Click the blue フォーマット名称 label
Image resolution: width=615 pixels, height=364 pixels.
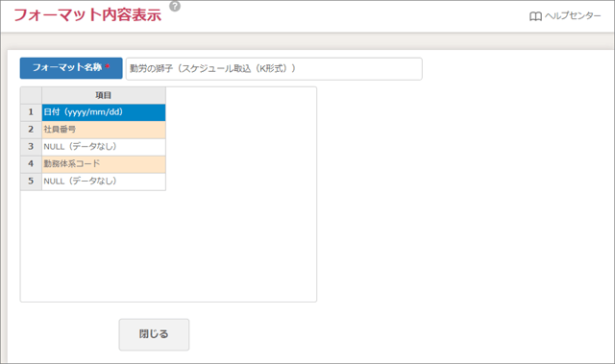click(x=71, y=68)
